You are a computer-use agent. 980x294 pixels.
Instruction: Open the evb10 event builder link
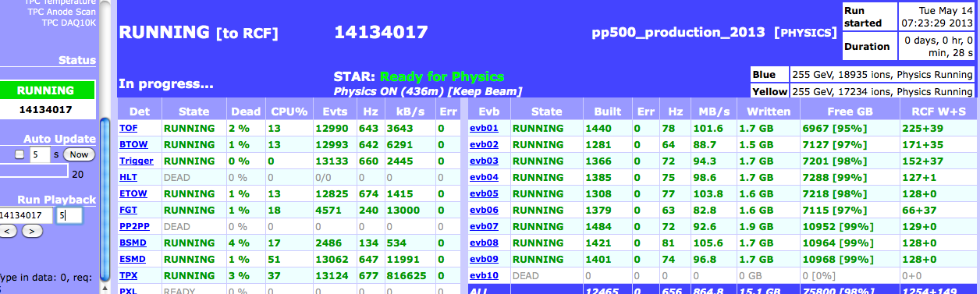[484, 275]
